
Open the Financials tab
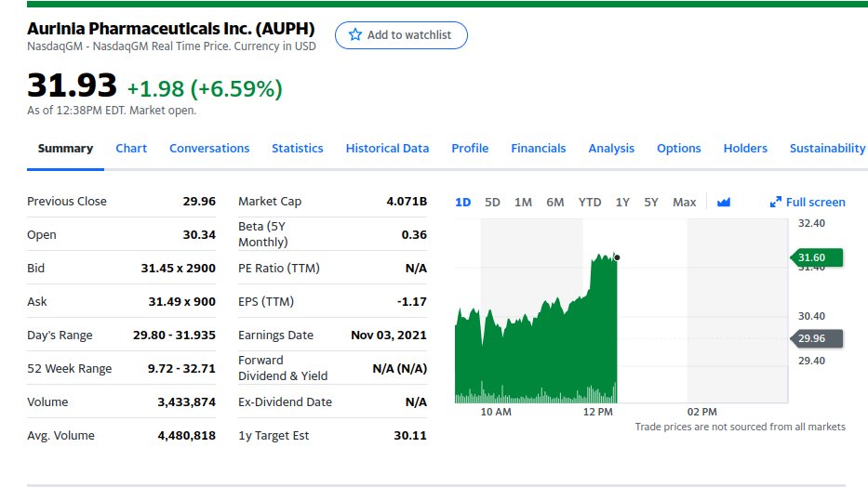538,148
